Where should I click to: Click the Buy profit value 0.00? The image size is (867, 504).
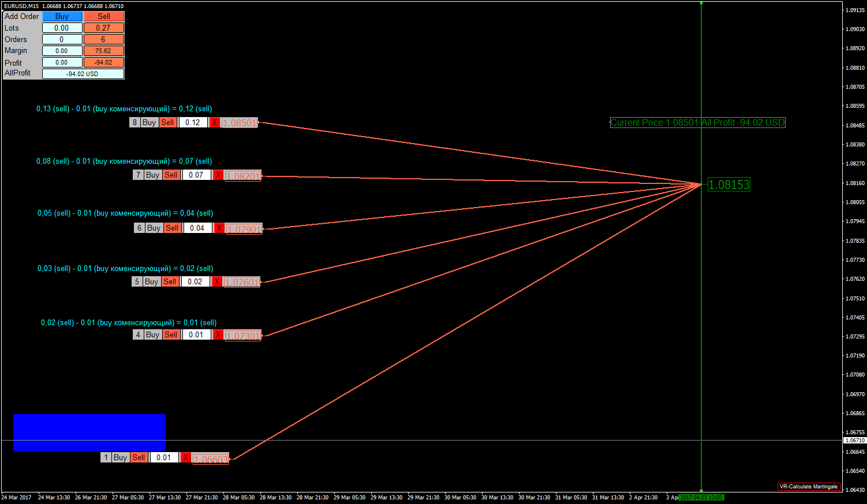click(62, 62)
